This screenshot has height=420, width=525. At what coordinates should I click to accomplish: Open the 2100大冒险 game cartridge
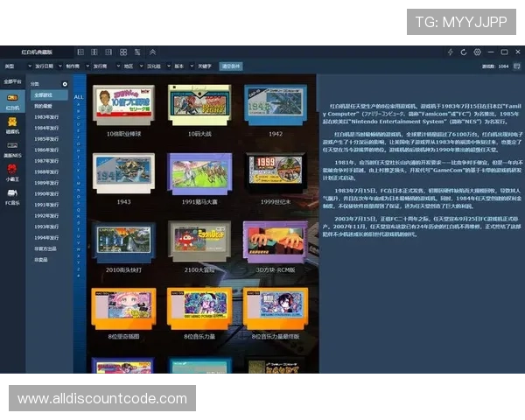pyautogui.click(x=199, y=241)
